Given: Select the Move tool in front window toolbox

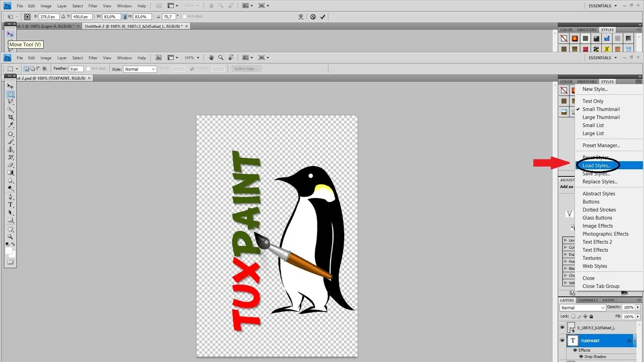Looking at the screenshot, I should tap(11, 86).
